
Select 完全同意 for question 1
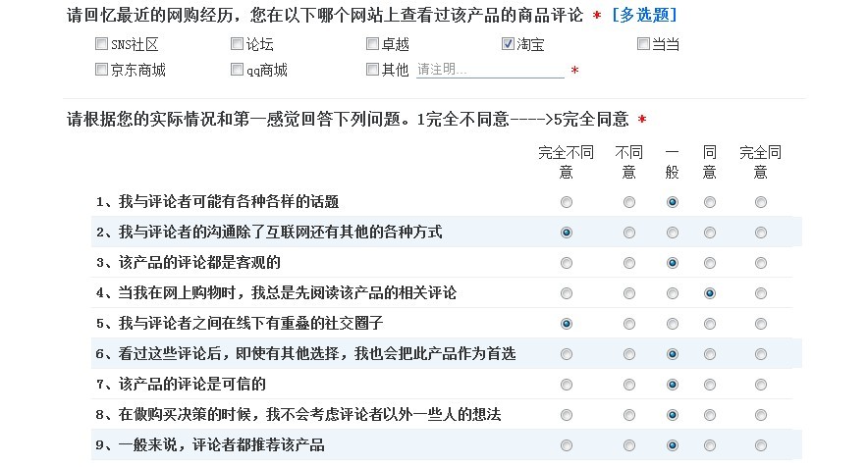pyautogui.click(x=761, y=202)
